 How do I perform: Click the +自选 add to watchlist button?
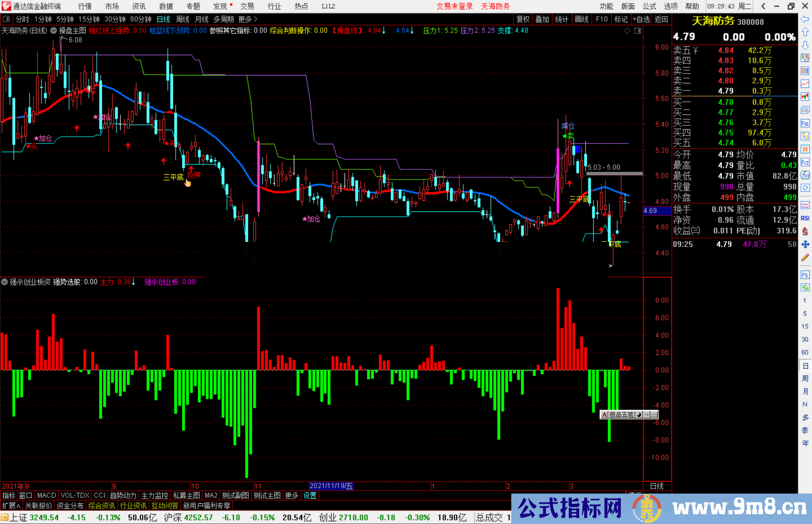[x=641, y=19]
